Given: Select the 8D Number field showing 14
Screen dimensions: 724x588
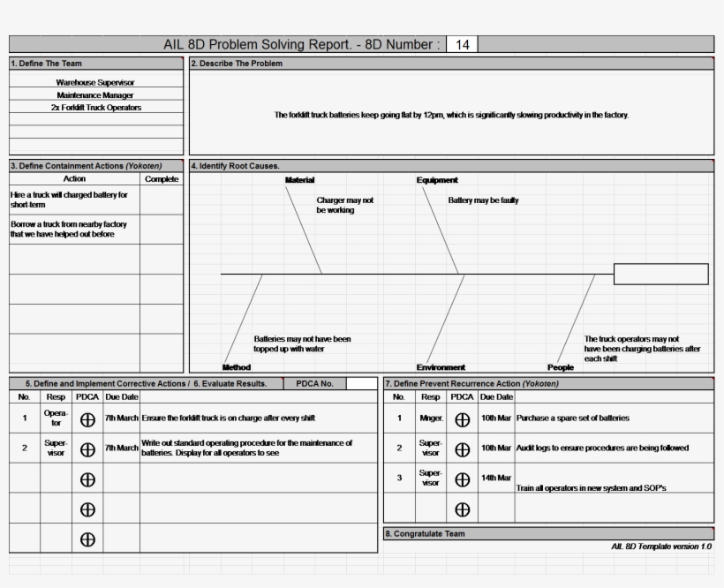Looking at the screenshot, I should [462, 44].
